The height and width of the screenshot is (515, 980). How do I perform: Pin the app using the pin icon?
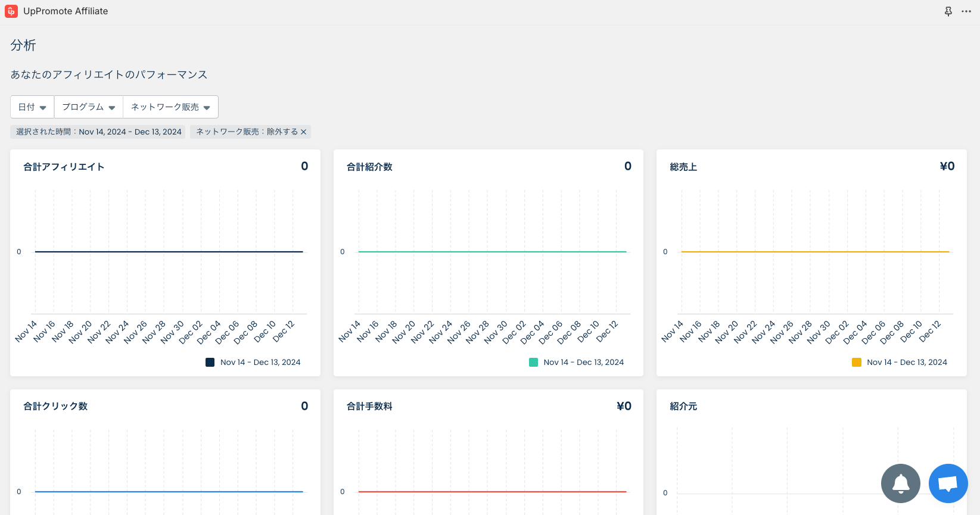pos(948,11)
